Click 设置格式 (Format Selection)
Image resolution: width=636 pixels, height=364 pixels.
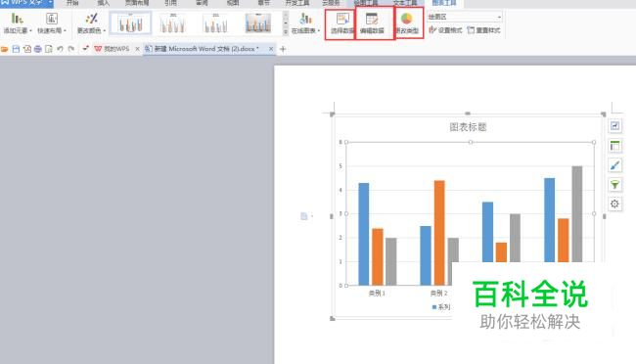pyautogui.click(x=445, y=30)
